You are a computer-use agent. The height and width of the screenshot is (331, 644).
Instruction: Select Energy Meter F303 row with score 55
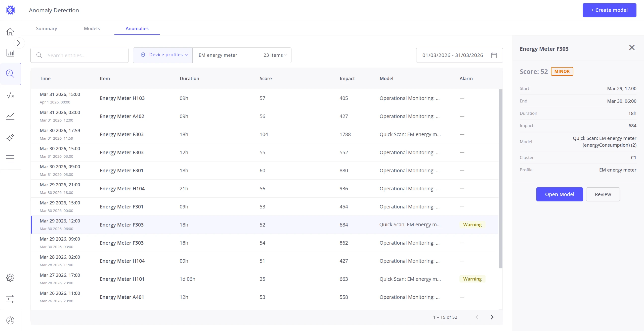(x=265, y=152)
